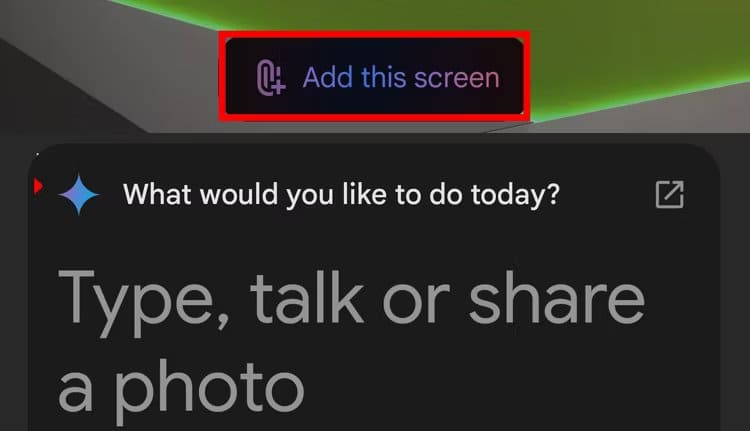The width and height of the screenshot is (750, 431).
Task: Click the Gemini sparkle star icon
Action: [x=79, y=195]
